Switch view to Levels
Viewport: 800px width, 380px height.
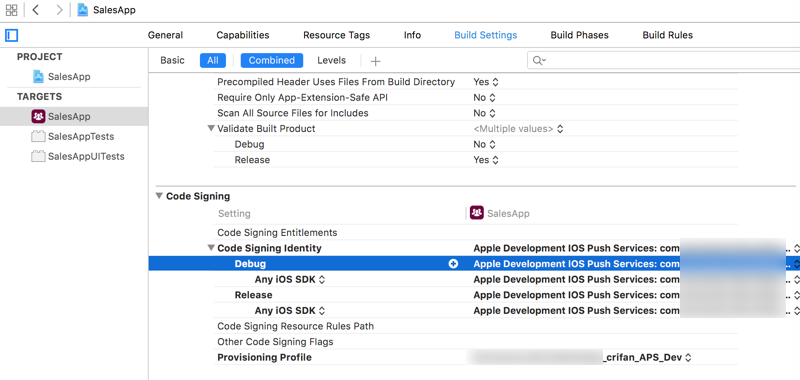[332, 60]
